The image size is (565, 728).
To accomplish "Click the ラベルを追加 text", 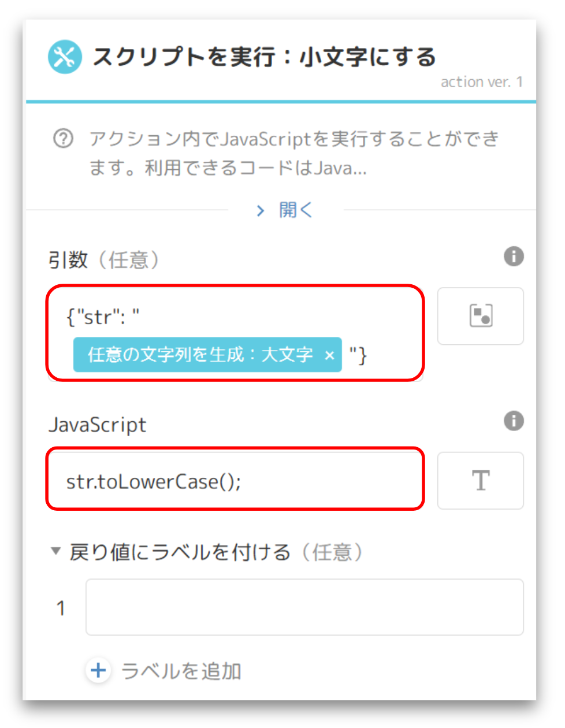I will tap(181, 671).
